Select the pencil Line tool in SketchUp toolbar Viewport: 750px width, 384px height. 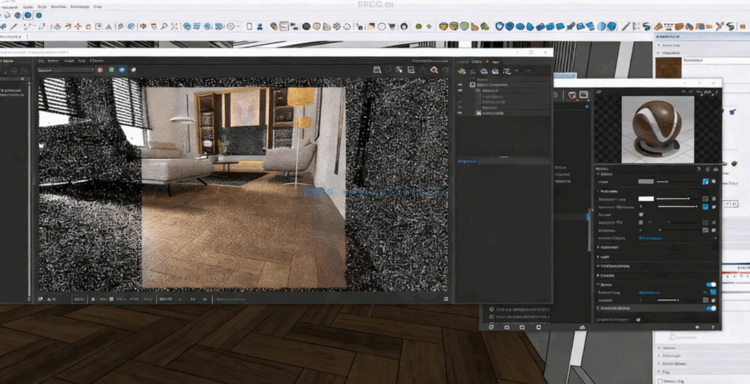14,27
